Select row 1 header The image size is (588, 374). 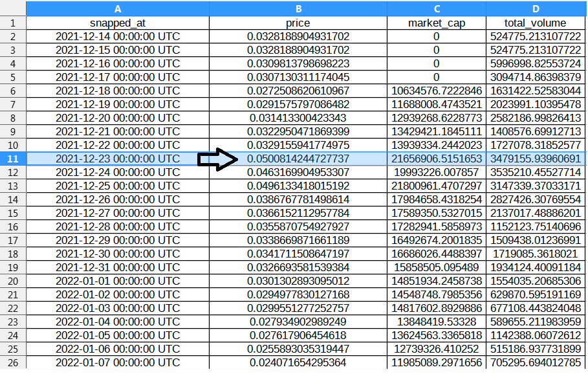pyautogui.click(x=13, y=23)
